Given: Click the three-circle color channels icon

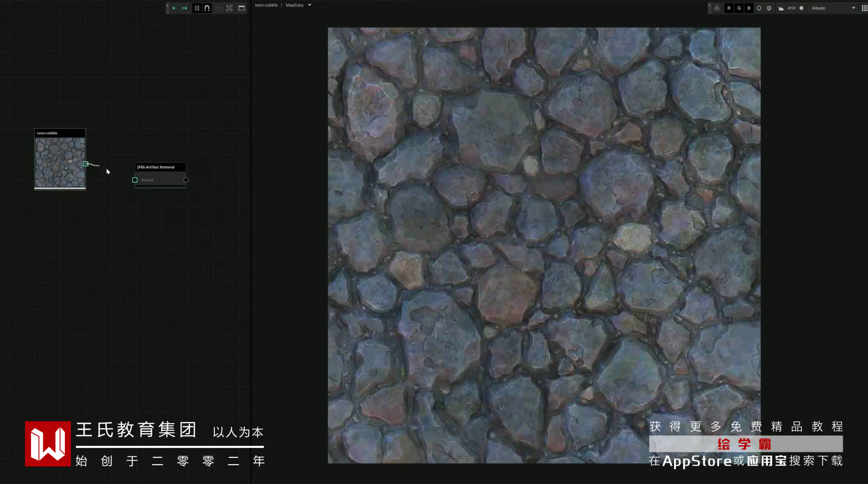Looking at the screenshot, I should click(717, 8).
